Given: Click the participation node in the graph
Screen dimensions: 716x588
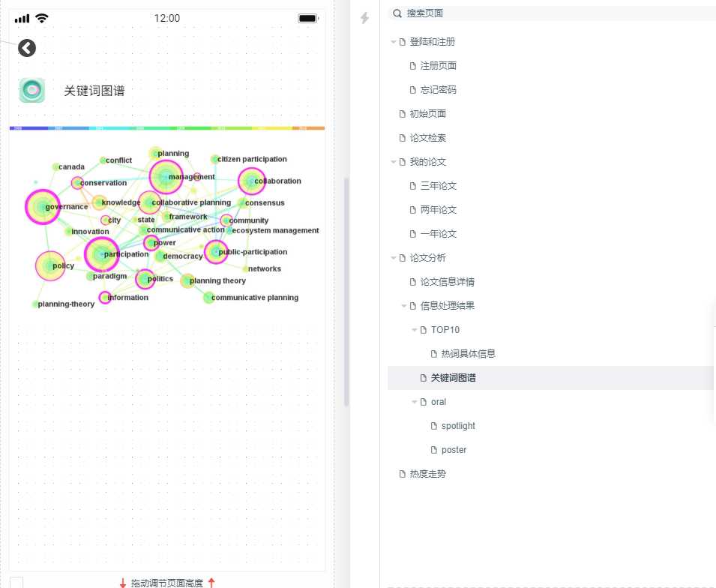Looking at the screenshot, I should point(101,254).
